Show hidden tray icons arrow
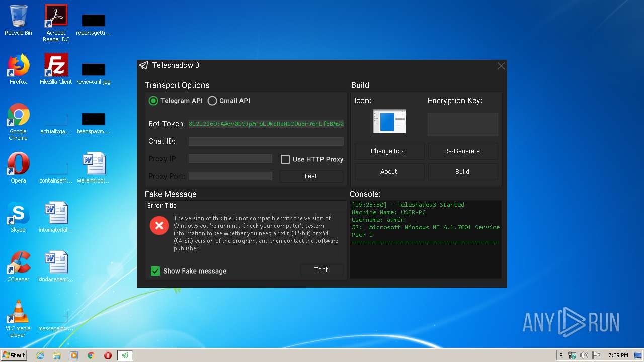644x362 pixels. coord(561,355)
